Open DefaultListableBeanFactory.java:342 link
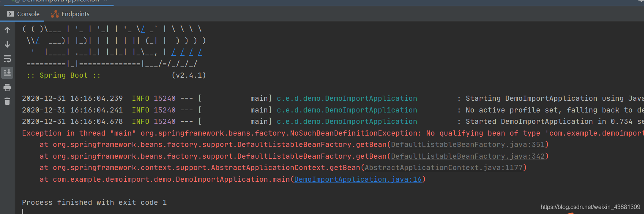 (x=468, y=156)
